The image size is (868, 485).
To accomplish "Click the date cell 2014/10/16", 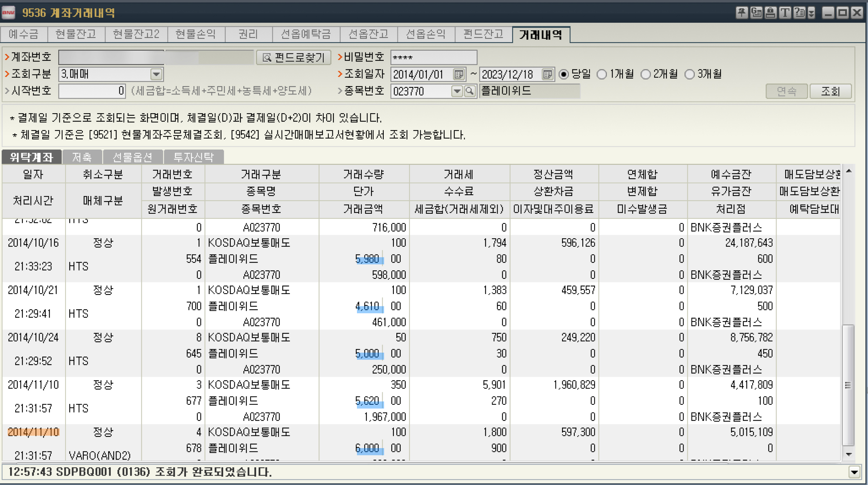I will pos(33,243).
